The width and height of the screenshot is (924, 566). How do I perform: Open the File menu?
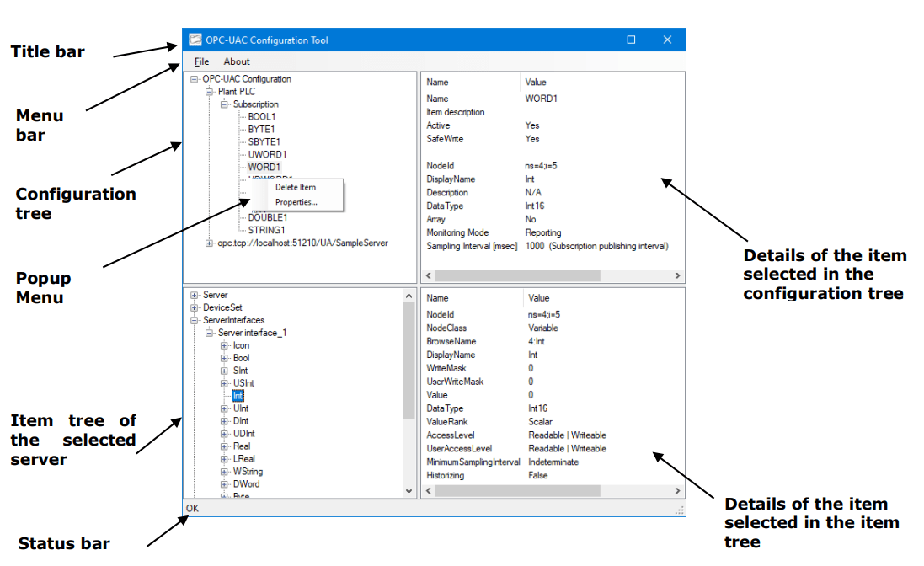pos(201,61)
